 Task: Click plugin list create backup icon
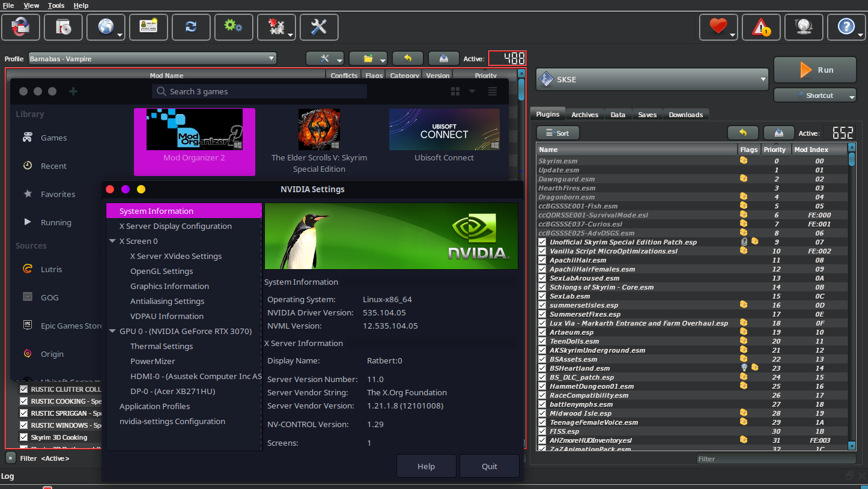(x=779, y=133)
